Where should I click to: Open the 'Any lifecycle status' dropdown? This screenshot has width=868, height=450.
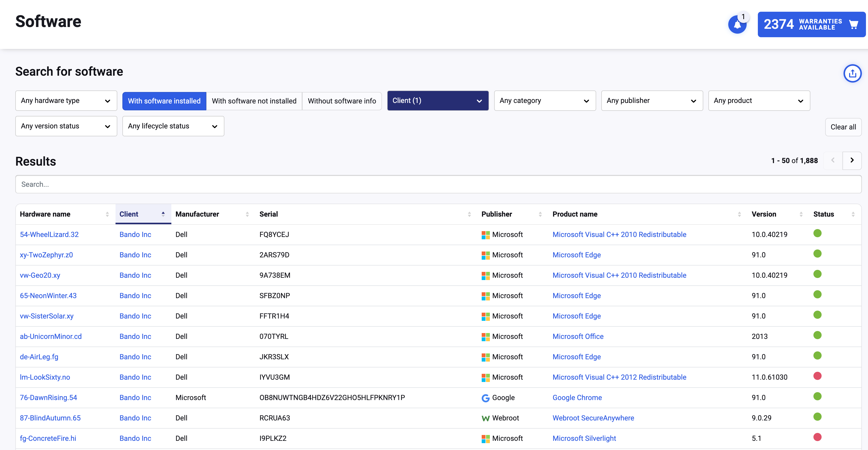(x=173, y=126)
